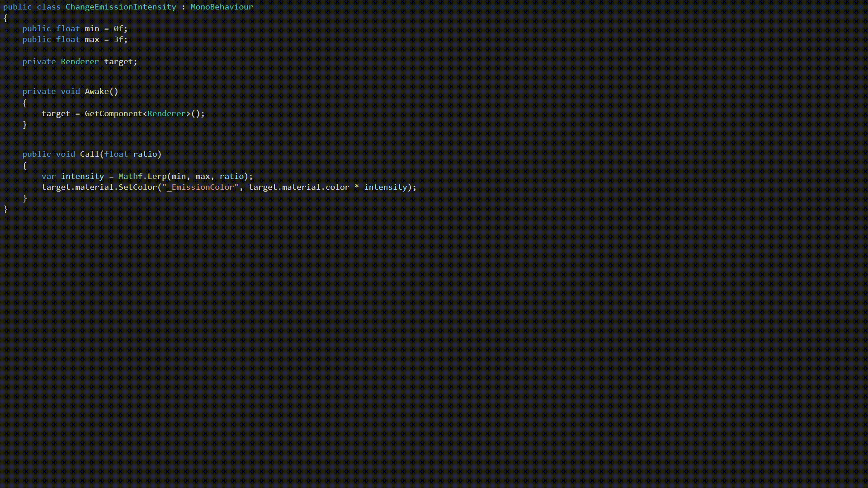Click the ratio parameter in Call signature
Image resolution: width=868 pixels, height=488 pixels.
[x=145, y=154]
